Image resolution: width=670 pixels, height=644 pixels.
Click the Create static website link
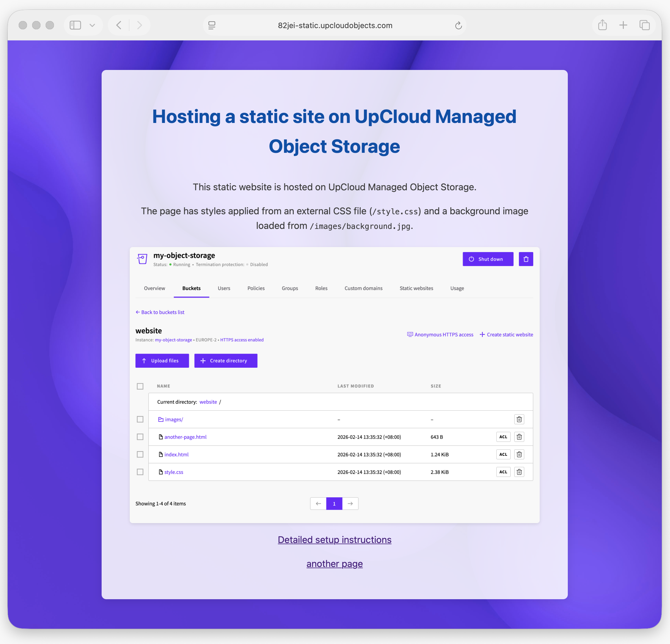506,335
